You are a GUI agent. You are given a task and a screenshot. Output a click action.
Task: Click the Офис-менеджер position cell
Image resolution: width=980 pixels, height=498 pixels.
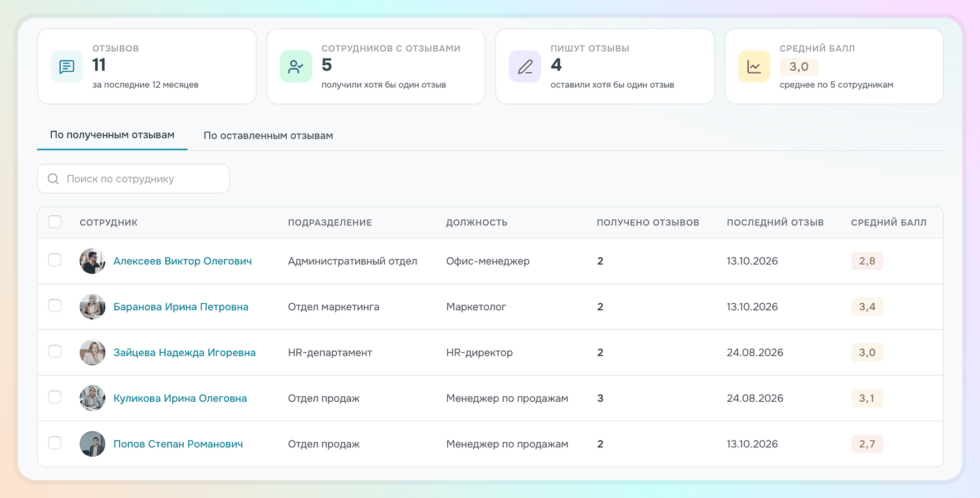488,261
